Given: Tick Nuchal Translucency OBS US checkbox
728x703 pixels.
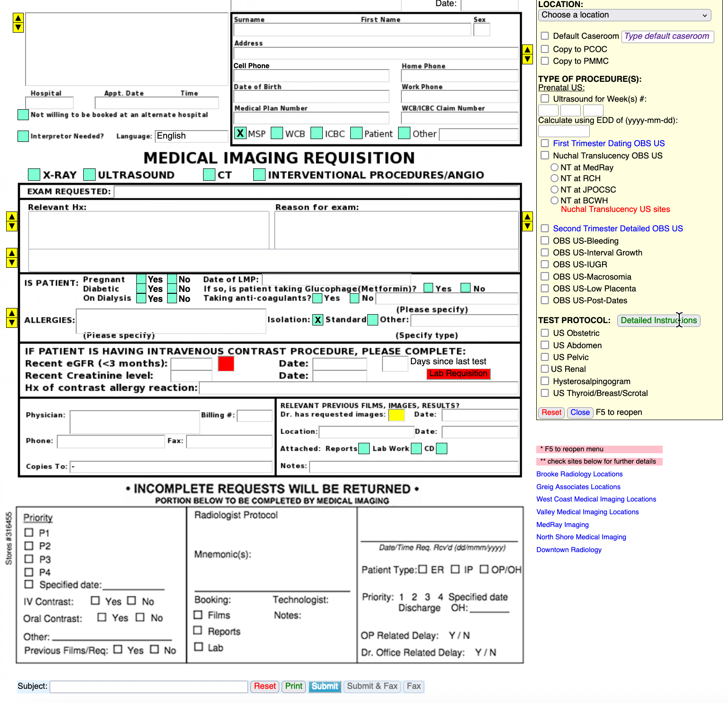Looking at the screenshot, I should pyautogui.click(x=545, y=156).
